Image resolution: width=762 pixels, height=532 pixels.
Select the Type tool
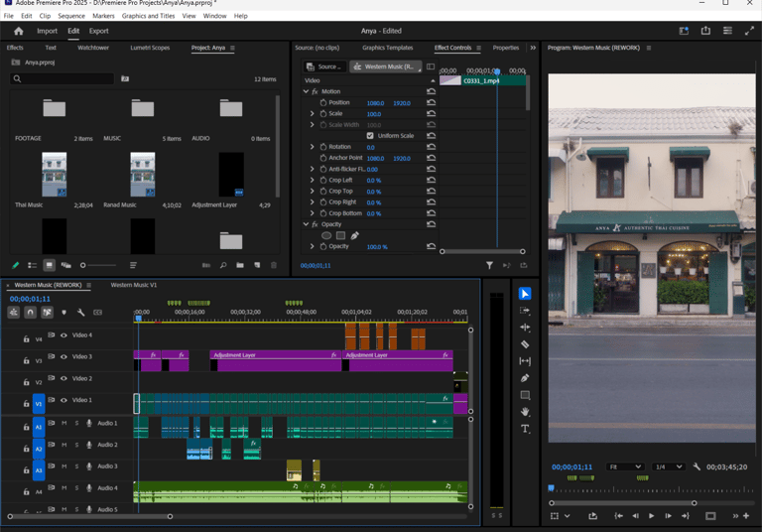click(x=525, y=429)
